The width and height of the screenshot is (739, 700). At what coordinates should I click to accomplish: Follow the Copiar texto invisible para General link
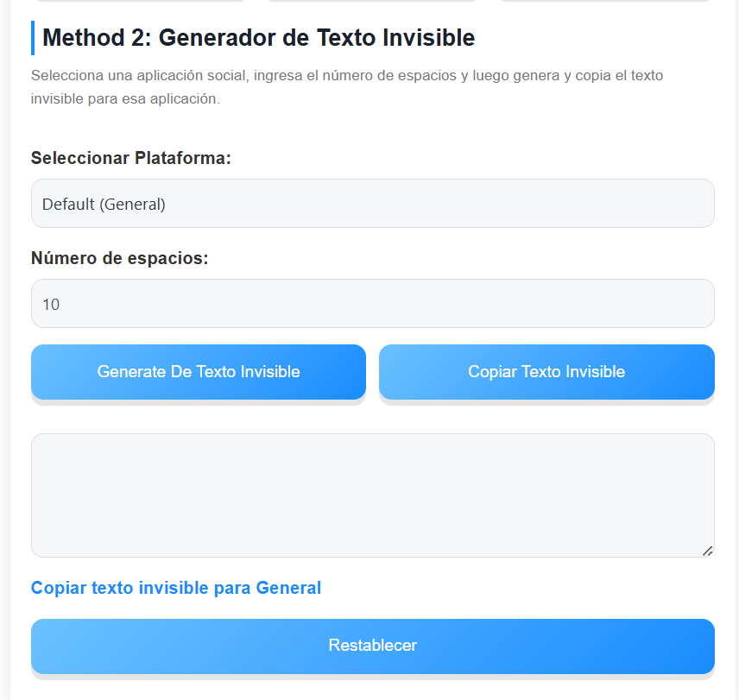(x=175, y=587)
